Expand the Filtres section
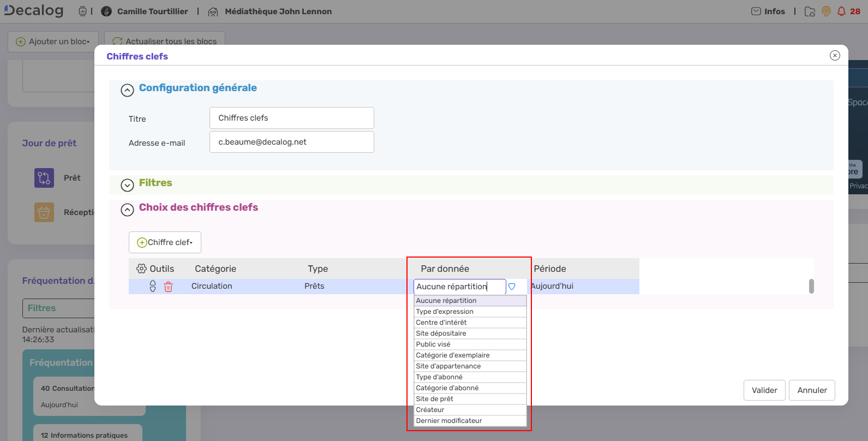The height and width of the screenshot is (441, 868). [x=127, y=186]
